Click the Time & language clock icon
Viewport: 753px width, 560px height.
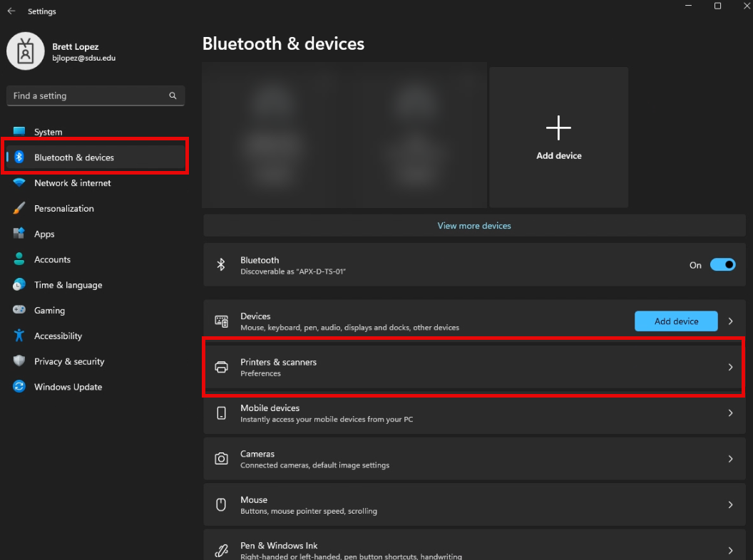(19, 284)
